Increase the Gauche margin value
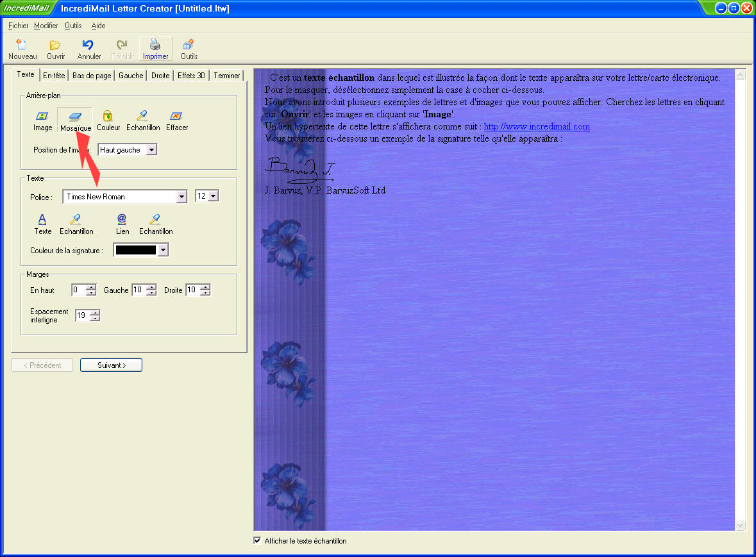This screenshot has height=557, width=756. pyautogui.click(x=151, y=287)
